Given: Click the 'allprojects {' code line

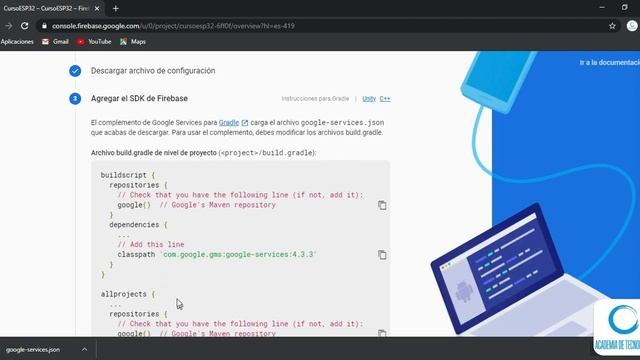Looking at the screenshot, I should [128, 294].
